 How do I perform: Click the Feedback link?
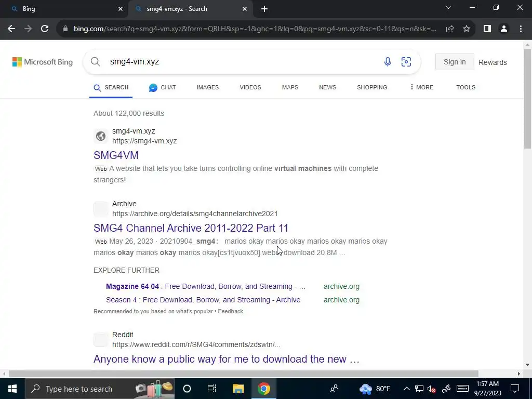[x=230, y=311]
